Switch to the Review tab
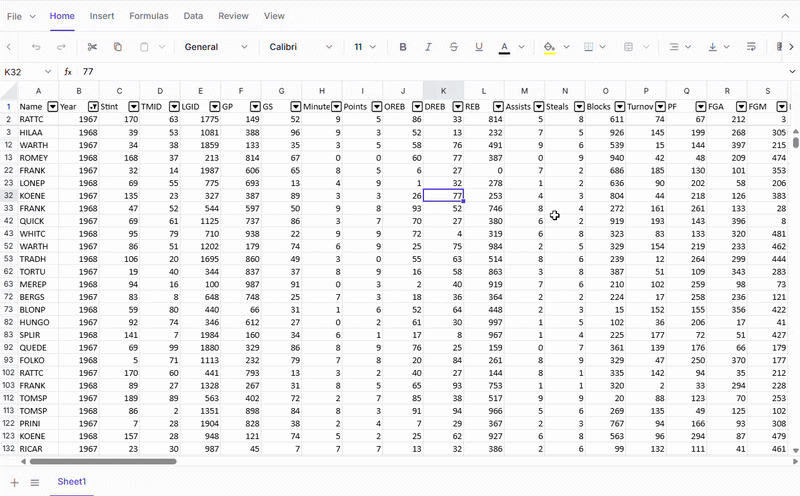Screen dimensions: 800x496 coord(233,16)
